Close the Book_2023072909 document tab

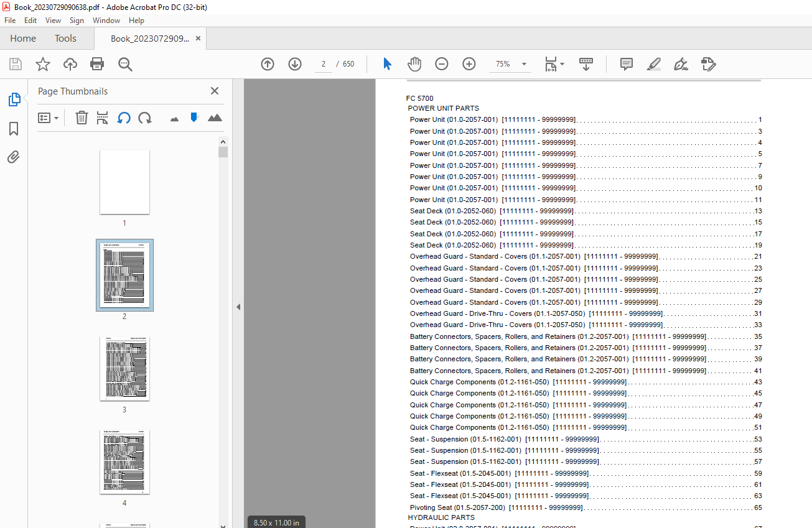click(x=198, y=39)
